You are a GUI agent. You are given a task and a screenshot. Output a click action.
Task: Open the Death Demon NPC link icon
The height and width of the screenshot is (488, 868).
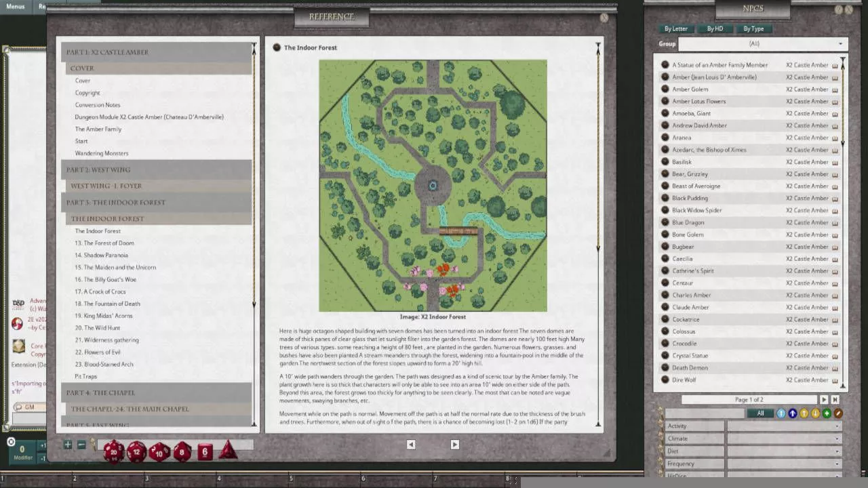click(x=665, y=368)
